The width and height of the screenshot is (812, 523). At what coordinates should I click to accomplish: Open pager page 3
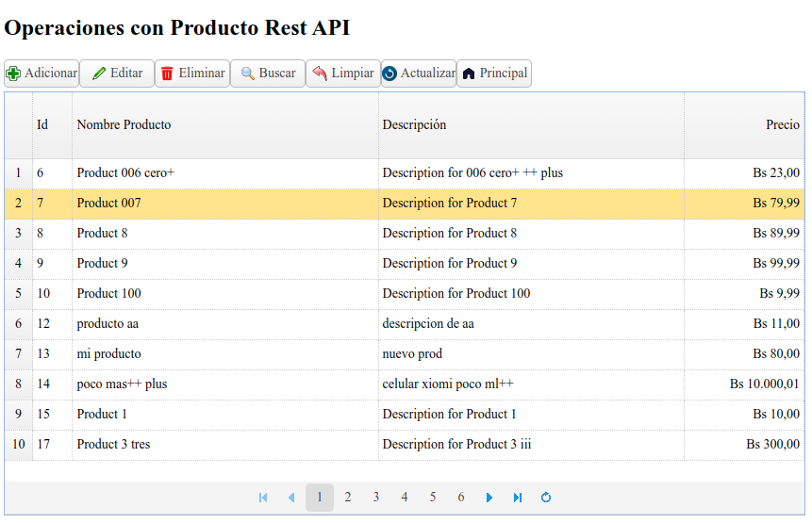pos(376,498)
